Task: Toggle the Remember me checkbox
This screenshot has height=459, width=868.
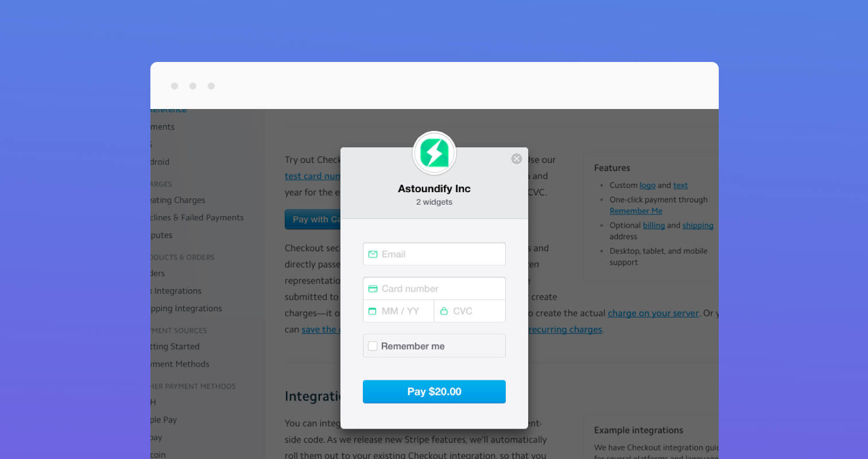Action: coord(373,346)
